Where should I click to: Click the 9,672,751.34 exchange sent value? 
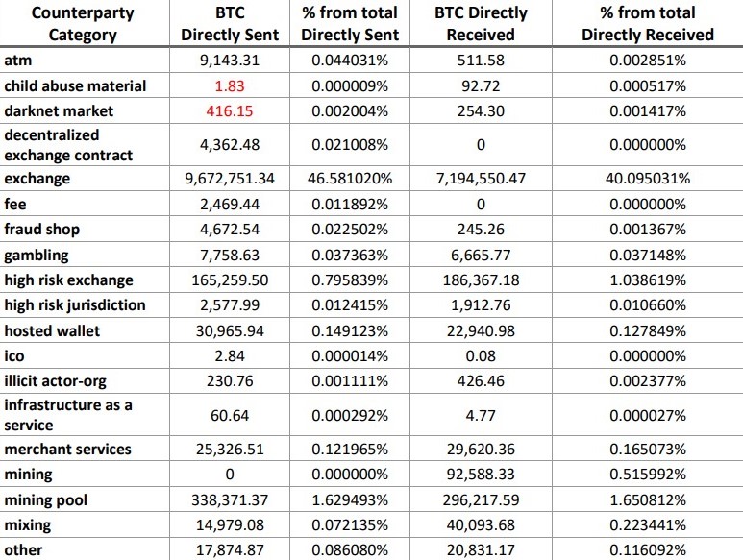coord(231,179)
